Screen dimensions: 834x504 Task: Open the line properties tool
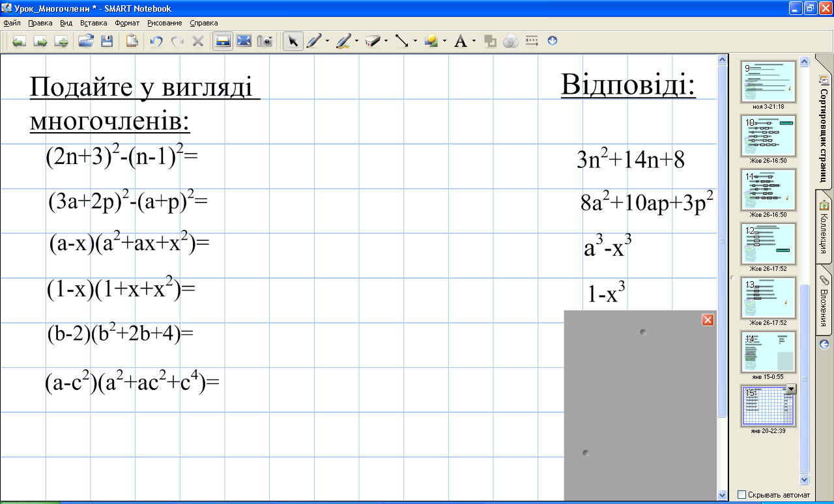[532, 42]
